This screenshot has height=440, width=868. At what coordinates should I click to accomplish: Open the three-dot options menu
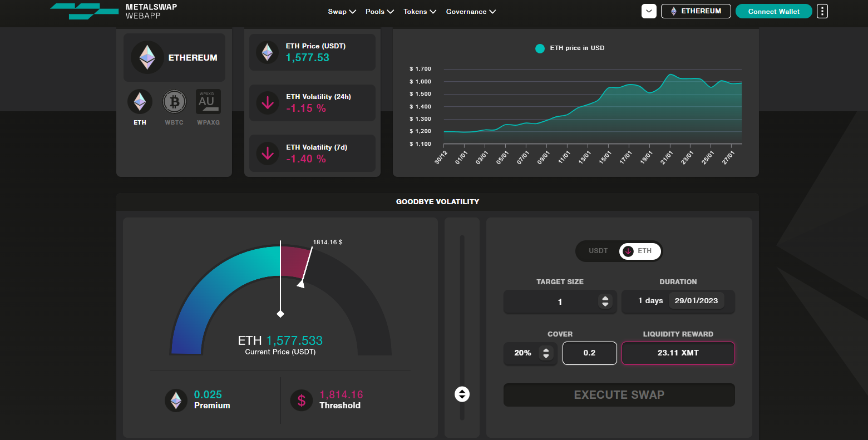point(822,11)
